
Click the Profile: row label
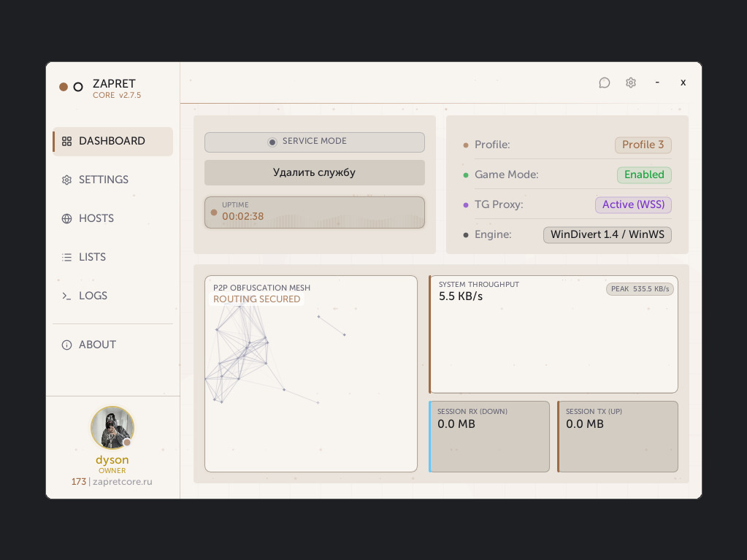[492, 145]
